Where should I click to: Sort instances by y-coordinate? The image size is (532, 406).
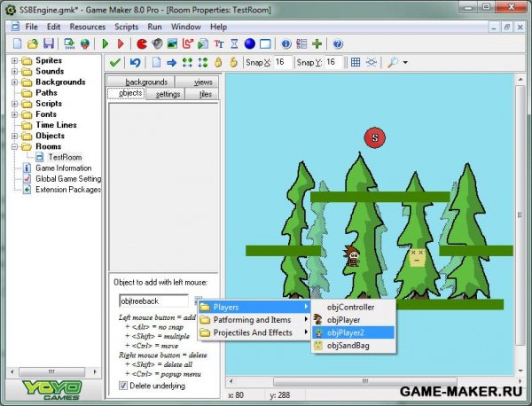point(203,62)
